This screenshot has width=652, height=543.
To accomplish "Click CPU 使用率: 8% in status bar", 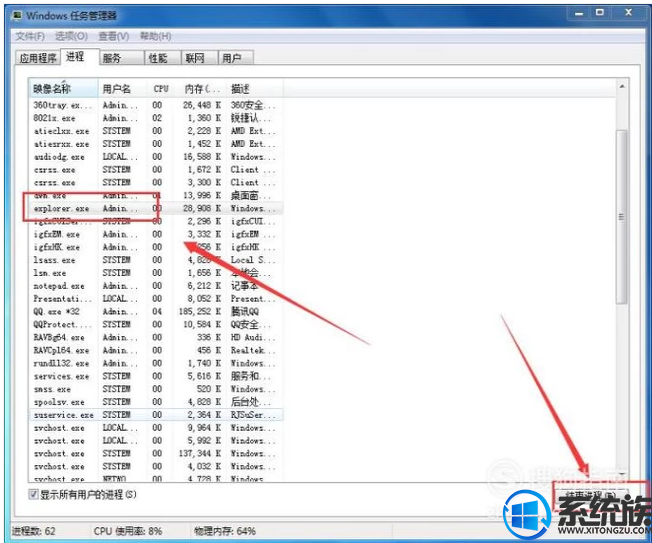I will [x=128, y=531].
